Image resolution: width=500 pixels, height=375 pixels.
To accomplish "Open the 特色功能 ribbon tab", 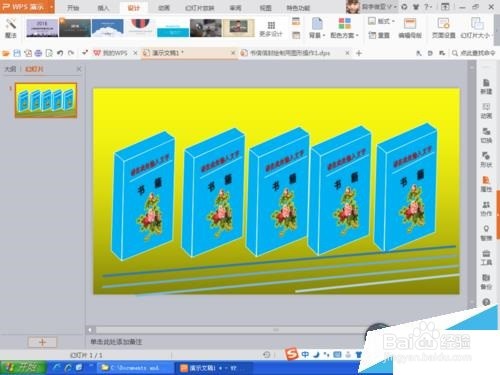I will coord(298,8).
